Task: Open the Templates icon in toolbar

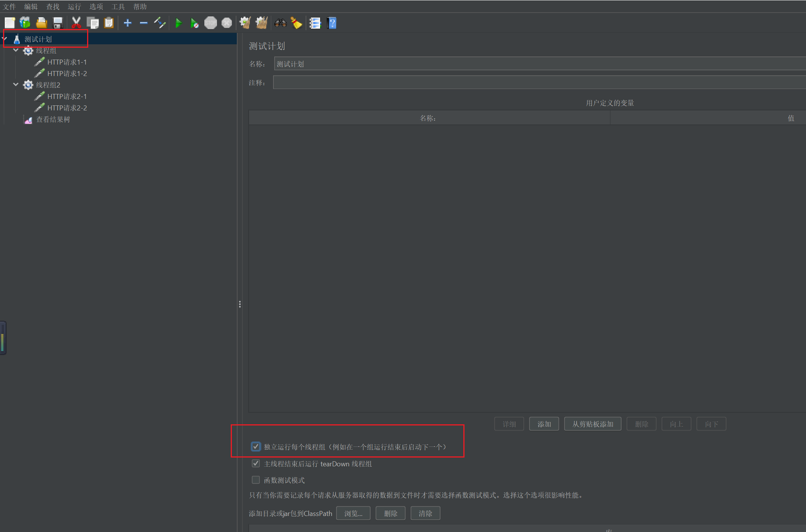Action: 25,23
